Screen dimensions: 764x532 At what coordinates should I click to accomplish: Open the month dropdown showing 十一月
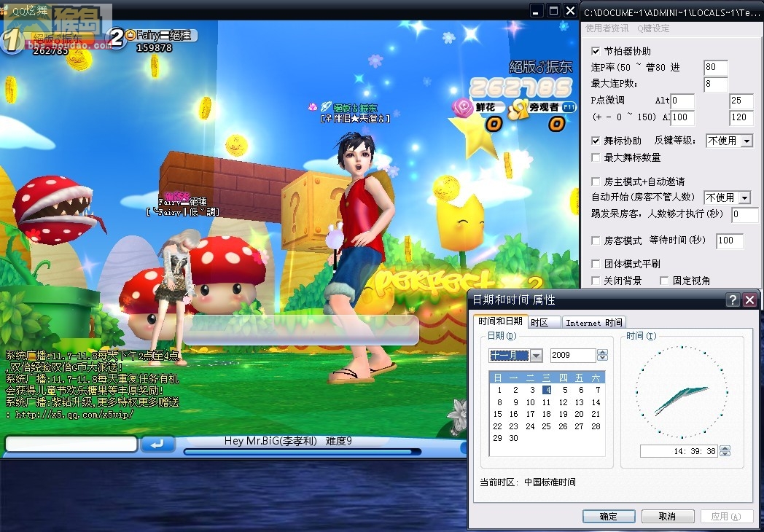pyautogui.click(x=536, y=356)
